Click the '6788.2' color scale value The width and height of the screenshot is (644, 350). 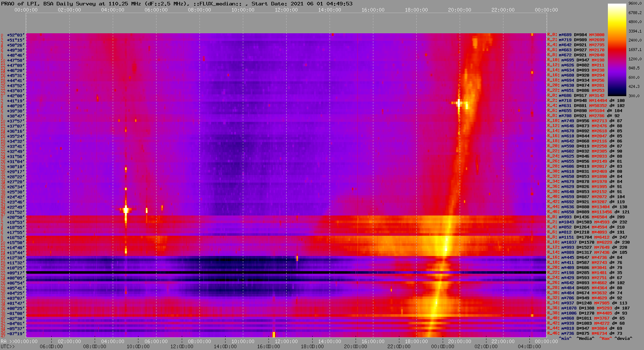635,13
